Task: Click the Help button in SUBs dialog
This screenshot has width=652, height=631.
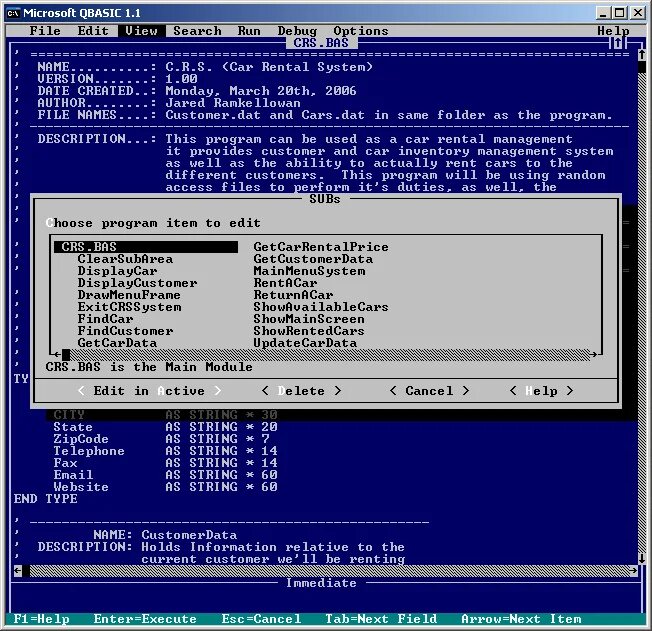Action: click(541, 391)
